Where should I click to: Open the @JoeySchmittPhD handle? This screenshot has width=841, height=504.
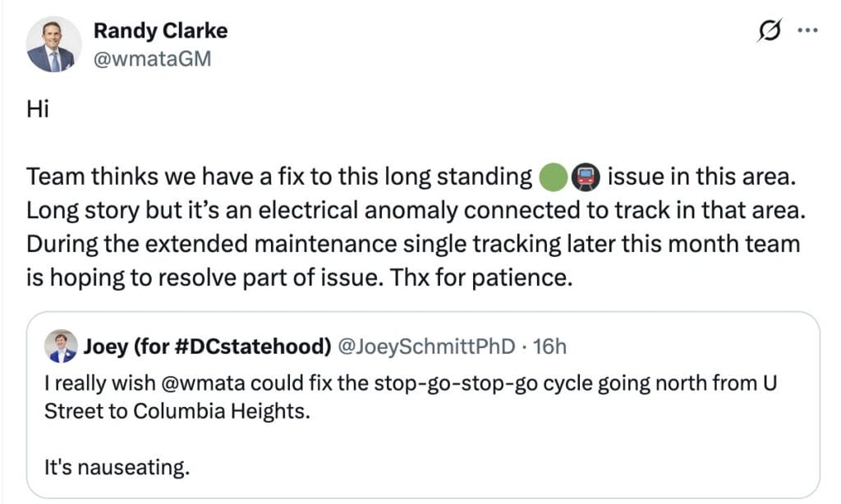coord(427,346)
